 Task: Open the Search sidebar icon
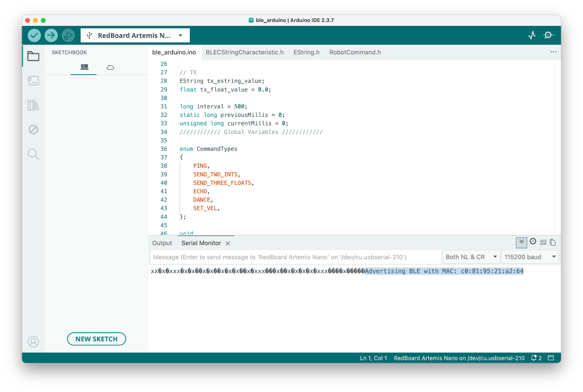click(x=33, y=154)
